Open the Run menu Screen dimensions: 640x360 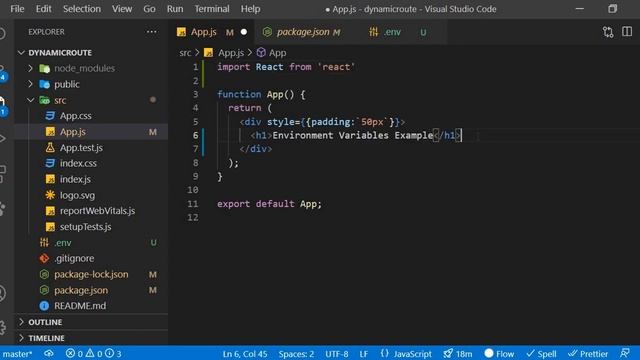point(175,9)
